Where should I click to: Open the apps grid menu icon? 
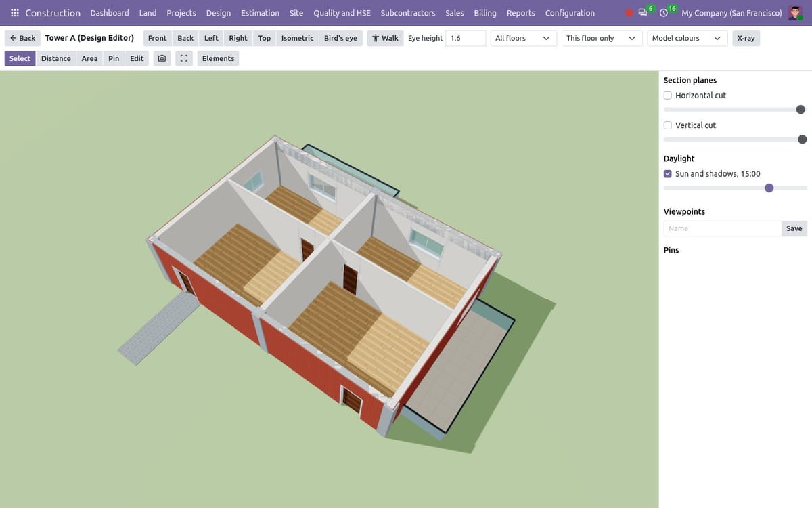pos(15,13)
